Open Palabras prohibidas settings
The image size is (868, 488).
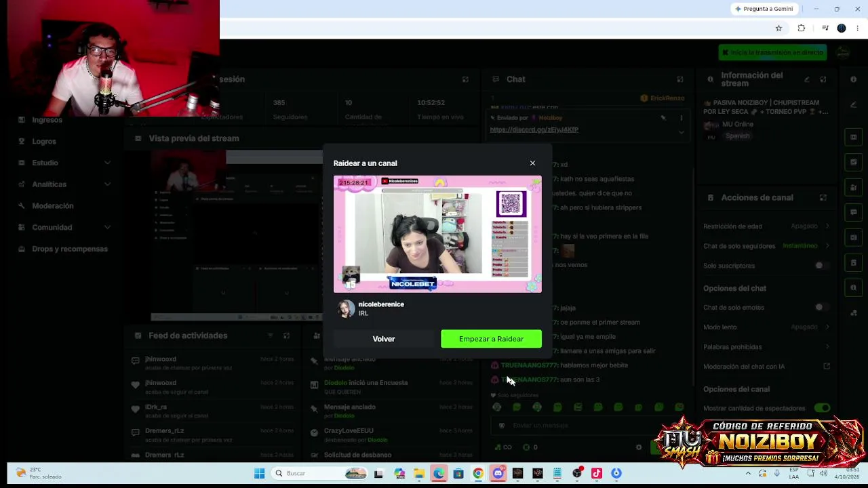766,347
